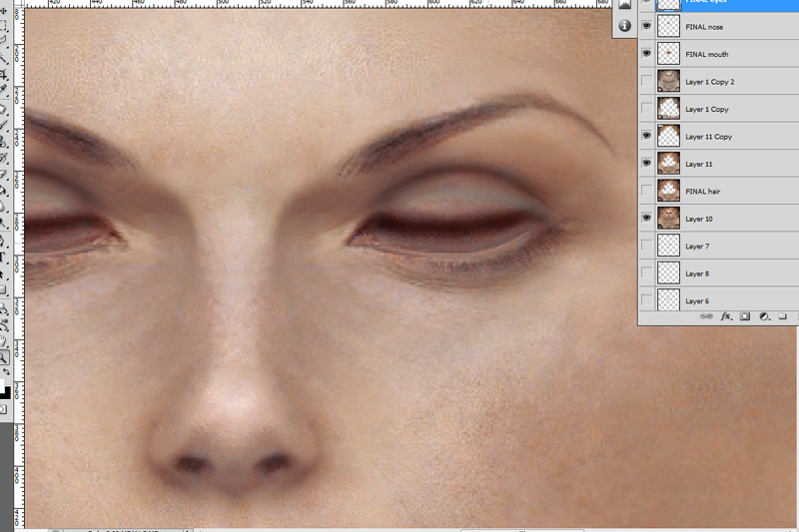
Task: Select the FINAL nose layer name
Action: 704,27
